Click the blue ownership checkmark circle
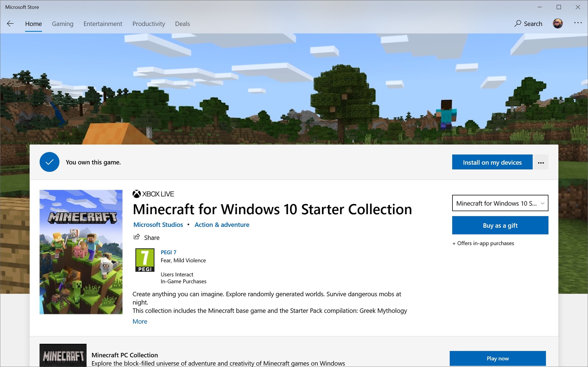This screenshot has height=367, width=588. pos(49,162)
